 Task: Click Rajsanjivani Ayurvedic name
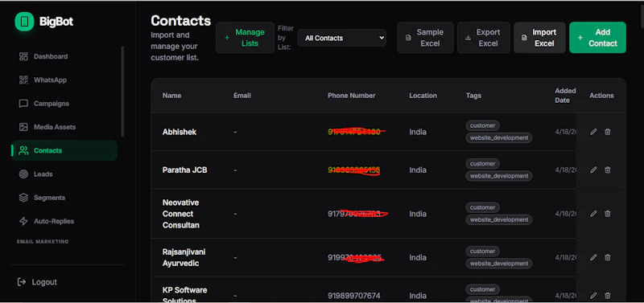[184, 257]
